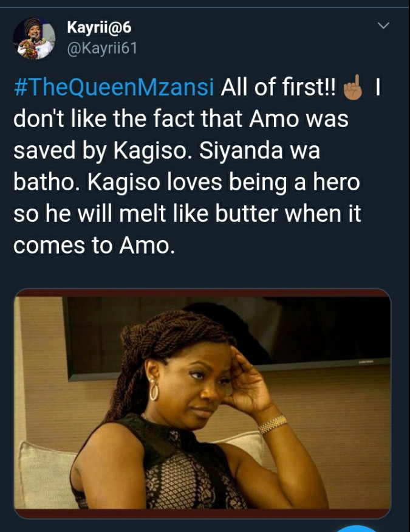
Task: Open Kayrii@6's profile picture
Action: coord(34,38)
